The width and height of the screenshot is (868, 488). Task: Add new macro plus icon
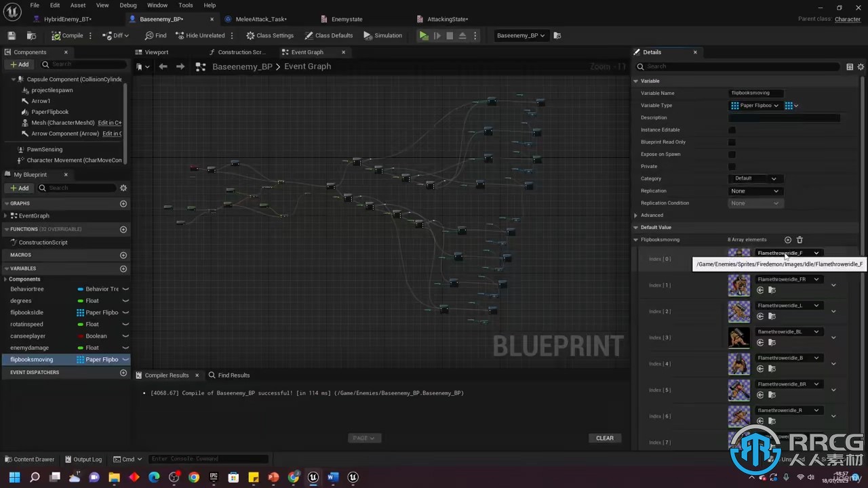point(123,256)
